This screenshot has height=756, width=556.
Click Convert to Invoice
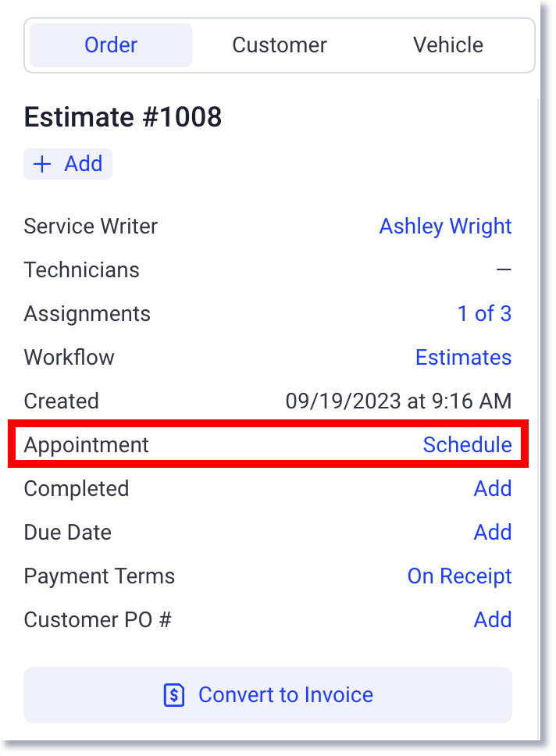click(268, 694)
